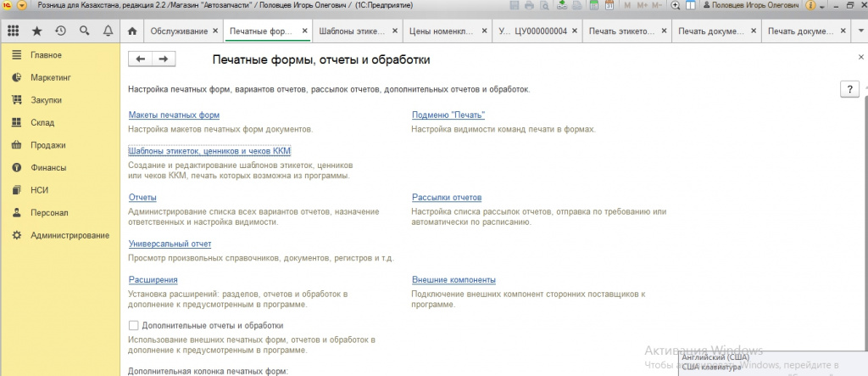Close the ЦУ000000004 tab
The height and width of the screenshot is (376, 868).
pos(575,31)
